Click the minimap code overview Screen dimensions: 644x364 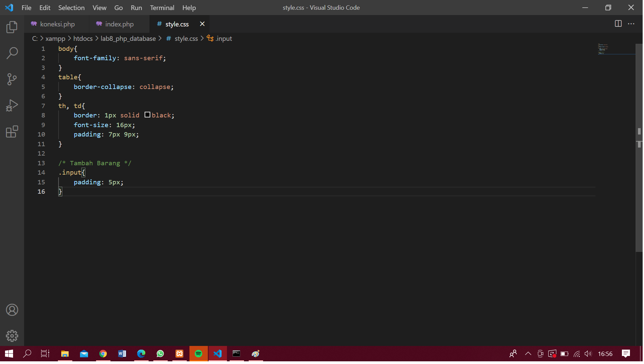pyautogui.click(x=618, y=49)
